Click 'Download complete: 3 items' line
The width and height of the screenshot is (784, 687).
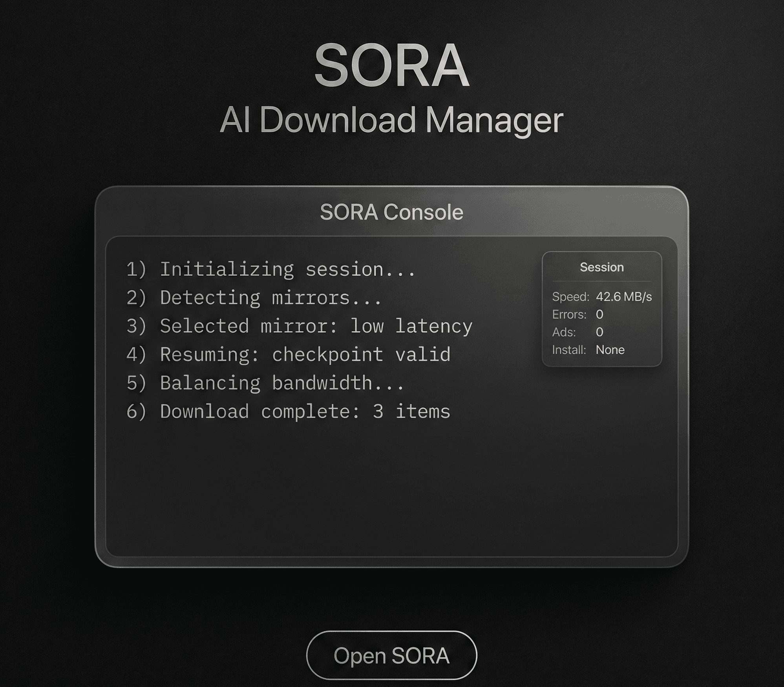[288, 412]
